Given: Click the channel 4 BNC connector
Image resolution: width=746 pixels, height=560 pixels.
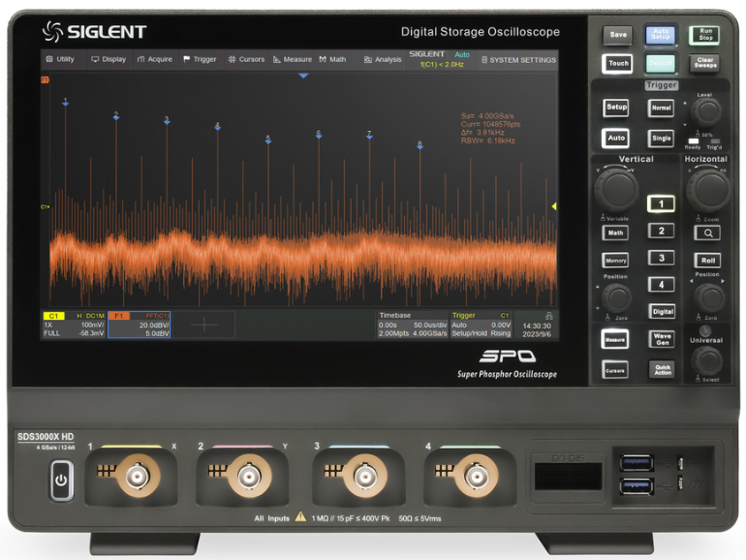Looking at the screenshot, I should coord(477,476).
